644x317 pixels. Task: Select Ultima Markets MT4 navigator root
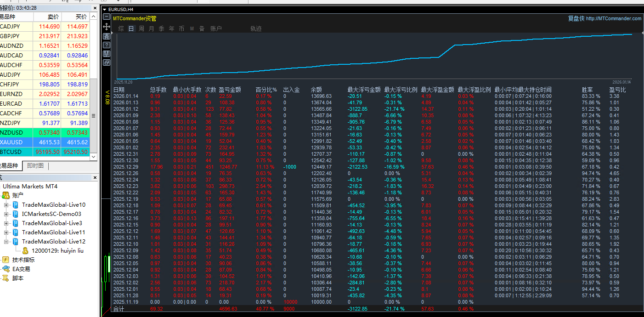click(x=30, y=186)
